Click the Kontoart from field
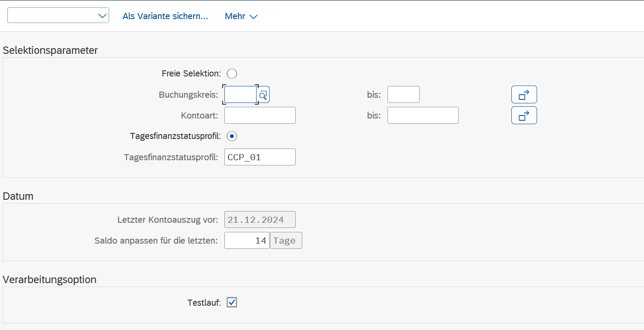 [260, 115]
